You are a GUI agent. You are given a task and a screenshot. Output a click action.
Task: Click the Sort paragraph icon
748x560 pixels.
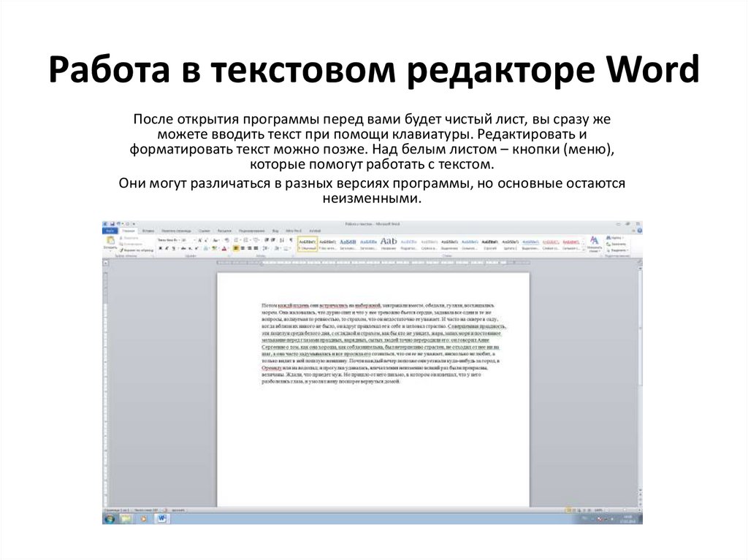pyautogui.click(x=281, y=239)
